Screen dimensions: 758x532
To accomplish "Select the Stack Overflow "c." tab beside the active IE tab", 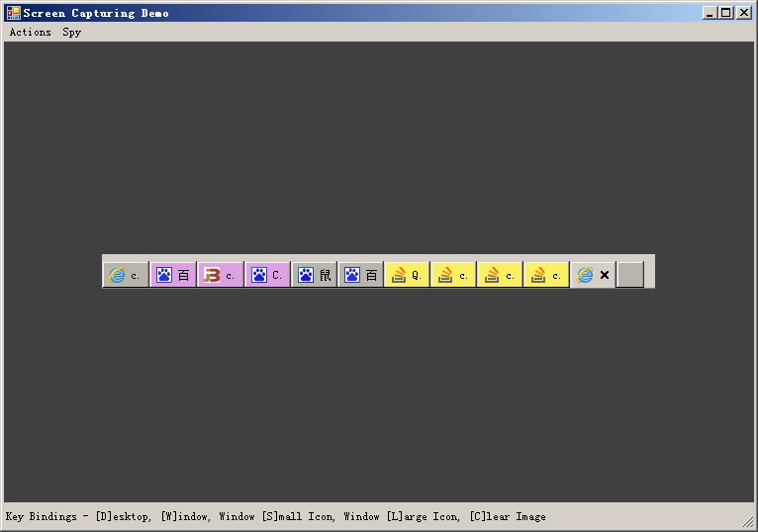I will (546, 275).
